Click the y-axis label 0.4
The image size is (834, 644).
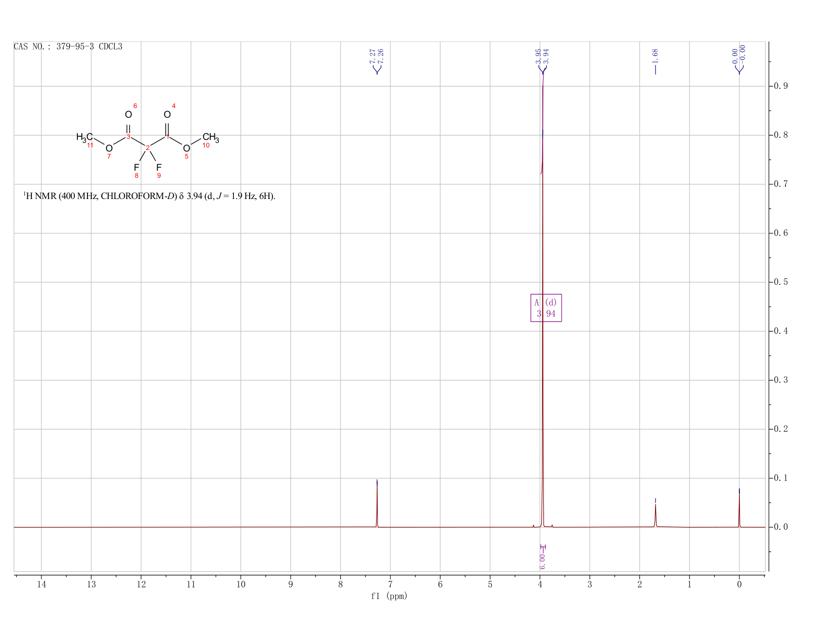[781, 331]
